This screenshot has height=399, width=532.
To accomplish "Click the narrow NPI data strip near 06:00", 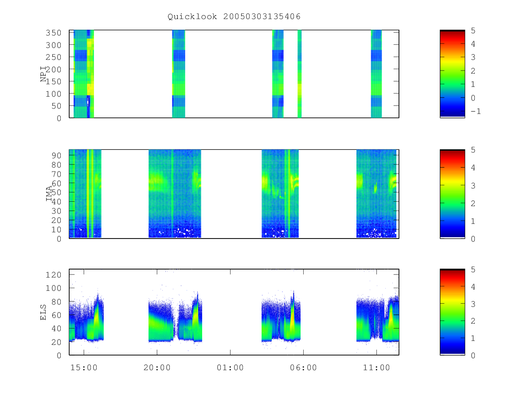I will 299,74.
